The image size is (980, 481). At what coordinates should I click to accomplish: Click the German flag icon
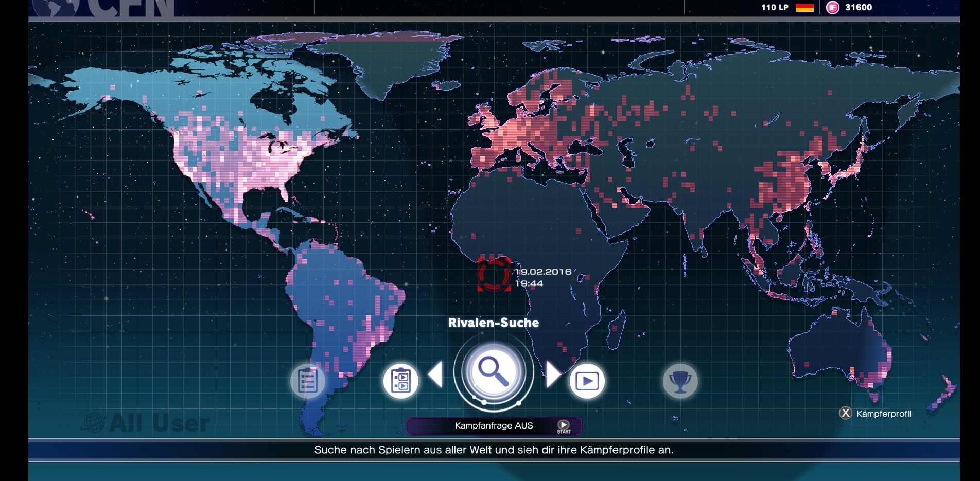pyautogui.click(x=804, y=7)
